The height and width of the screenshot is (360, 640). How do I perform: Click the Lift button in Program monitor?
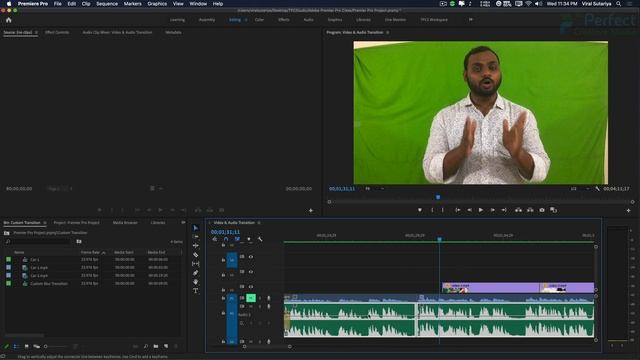coord(518,210)
